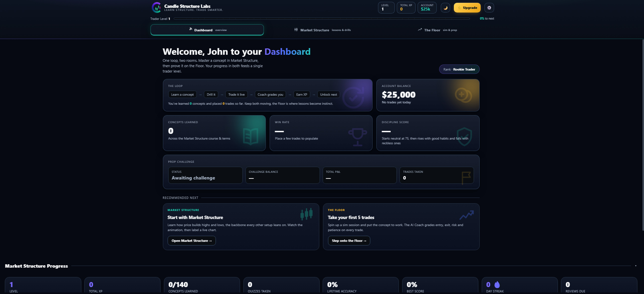Click the trending arrow icon on The Floor card
Screen dimensions: 644x294
(467, 215)
